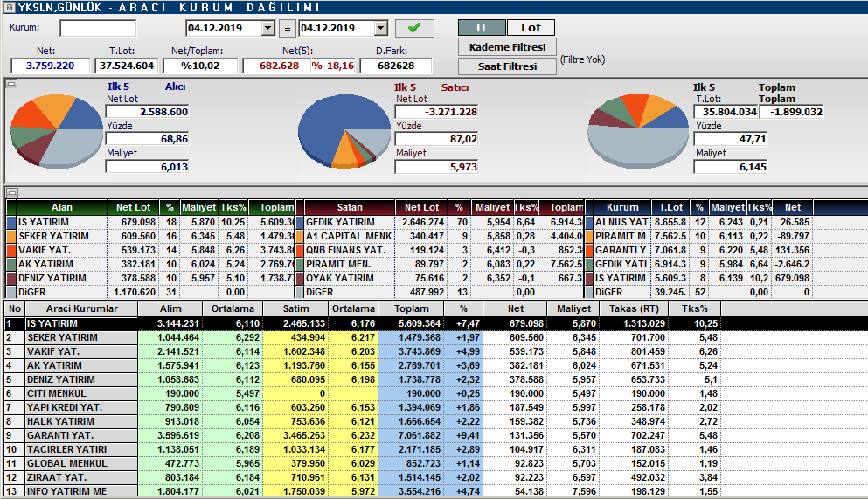Sort main table by Satim column
The image size is (868, 499).
296,308
